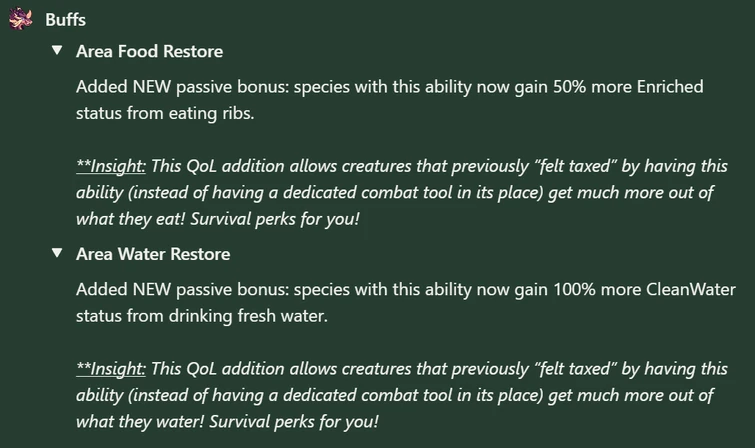
Task: Click the Area Food Restore title
Action: pyautogui.click(x=149, y=51)
